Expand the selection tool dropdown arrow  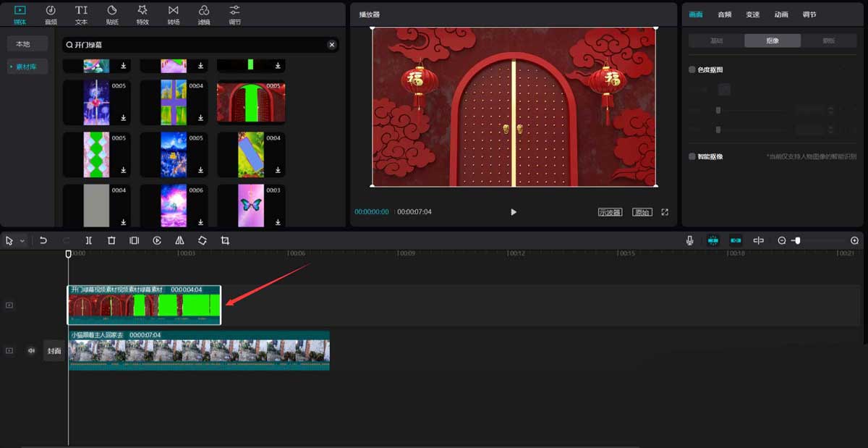coord(22,241)
